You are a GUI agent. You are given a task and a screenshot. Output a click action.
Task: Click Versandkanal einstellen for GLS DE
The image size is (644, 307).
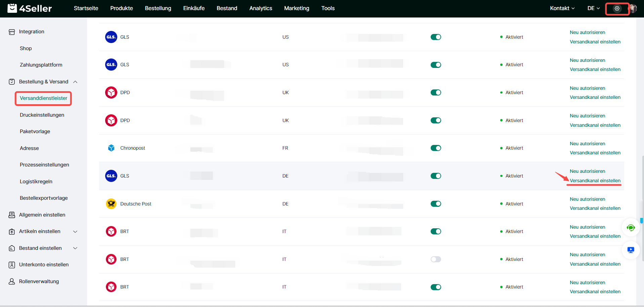[595, 181]
